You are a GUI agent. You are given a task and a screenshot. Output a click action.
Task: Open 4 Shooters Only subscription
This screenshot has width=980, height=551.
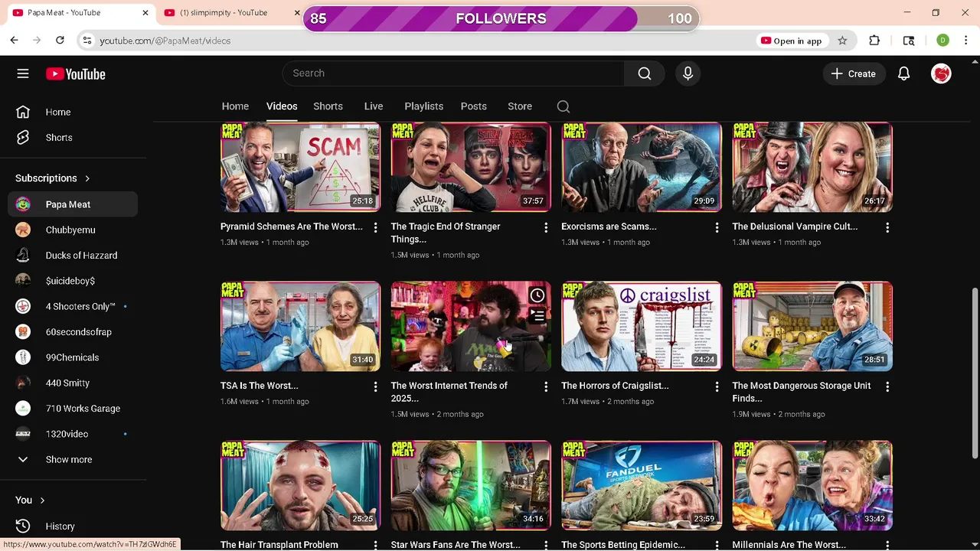pyautogui.click(x=73, y=306)
